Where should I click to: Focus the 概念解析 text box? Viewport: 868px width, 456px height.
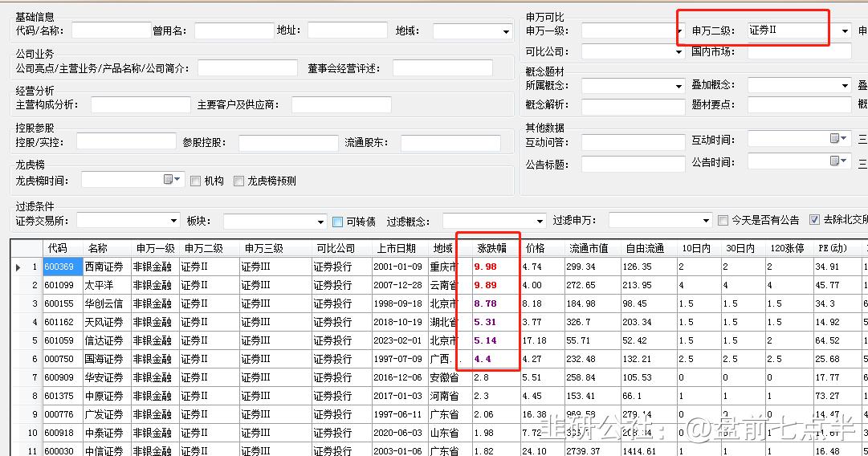[x=634, y=106]
